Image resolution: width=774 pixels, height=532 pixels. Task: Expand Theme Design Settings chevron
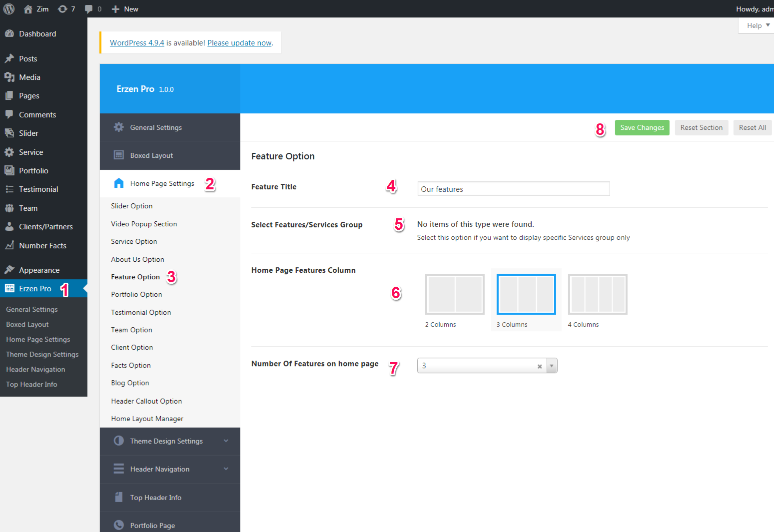point(226,441)
